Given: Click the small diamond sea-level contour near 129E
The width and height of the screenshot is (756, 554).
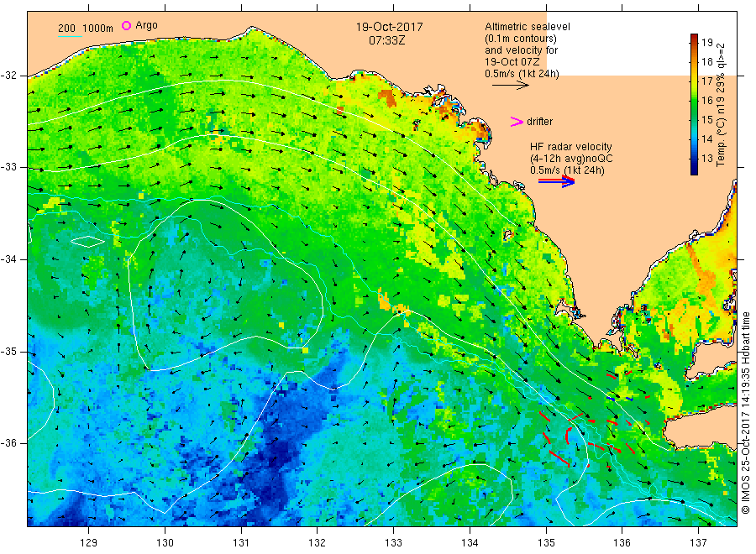Looking at the screenshot, I should coord(87,242).
